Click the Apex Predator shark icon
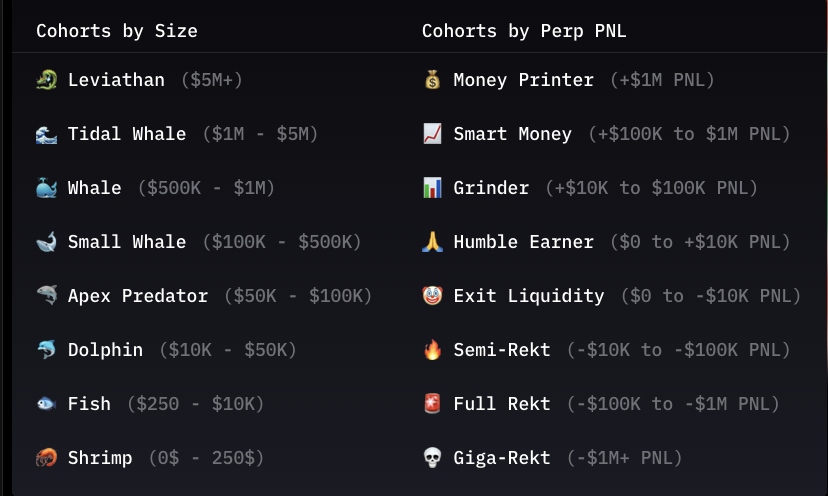Screen dimensions: 828x496 tap(46, 296)
